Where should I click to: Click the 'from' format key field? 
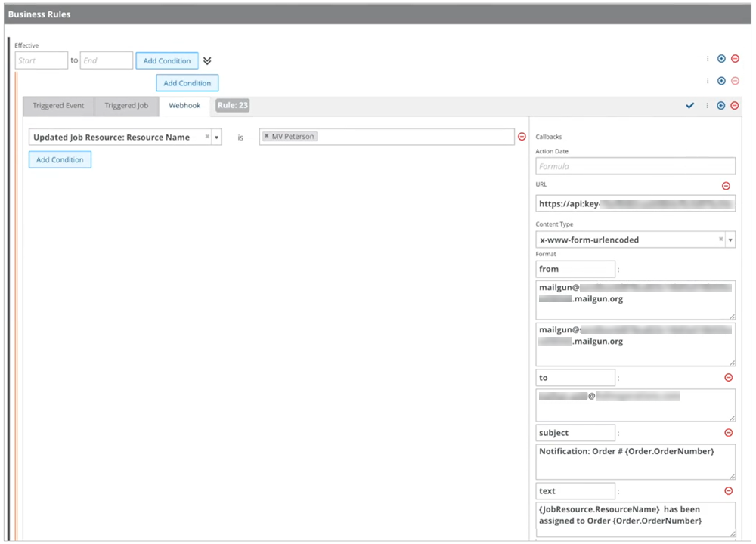coord(575,269)
